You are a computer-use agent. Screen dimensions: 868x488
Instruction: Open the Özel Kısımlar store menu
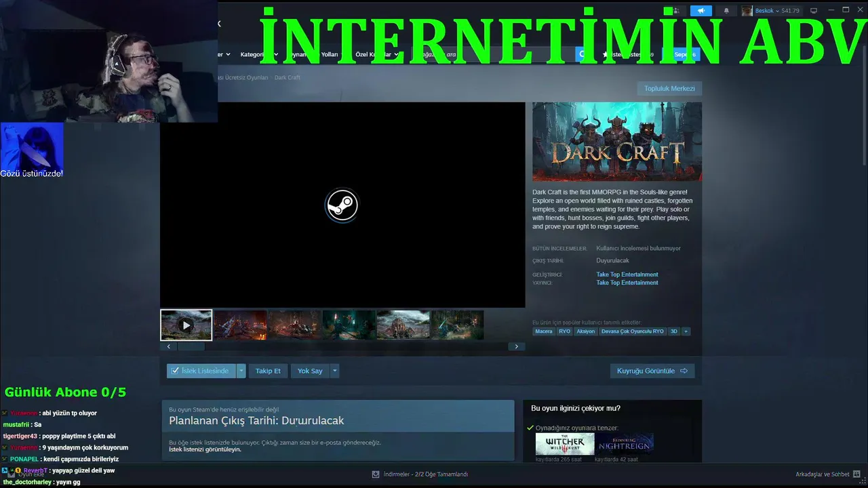point(376,54)
